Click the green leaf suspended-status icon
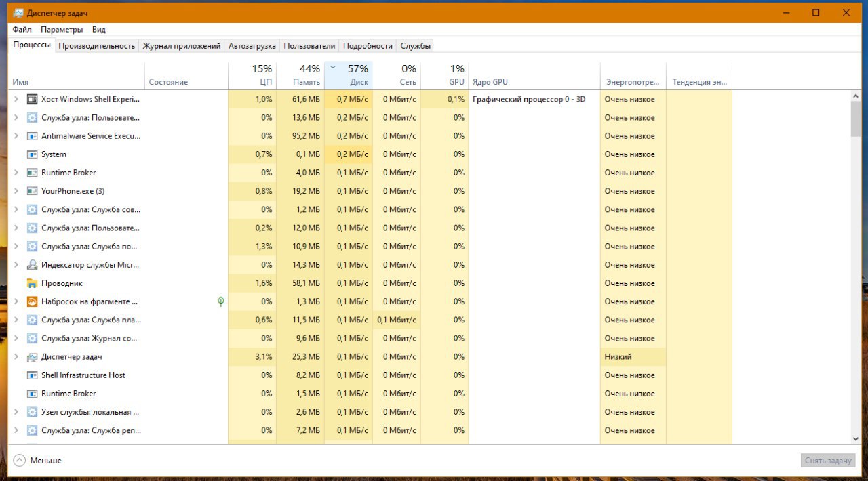868x481 pixels. pos(220,301)
